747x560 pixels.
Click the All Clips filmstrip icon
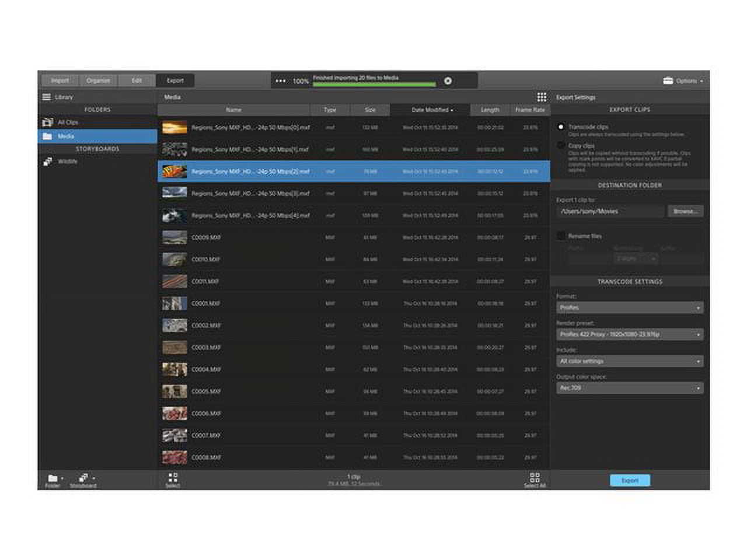coord(47,122)
